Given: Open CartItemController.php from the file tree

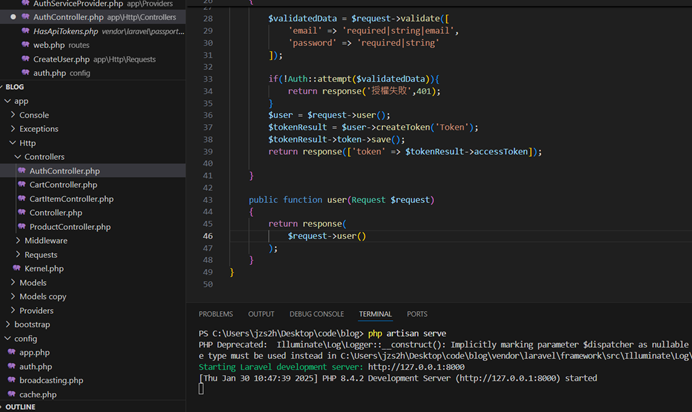Looking at the screenshot, I should pyautogui.click(x=71, y=199).
